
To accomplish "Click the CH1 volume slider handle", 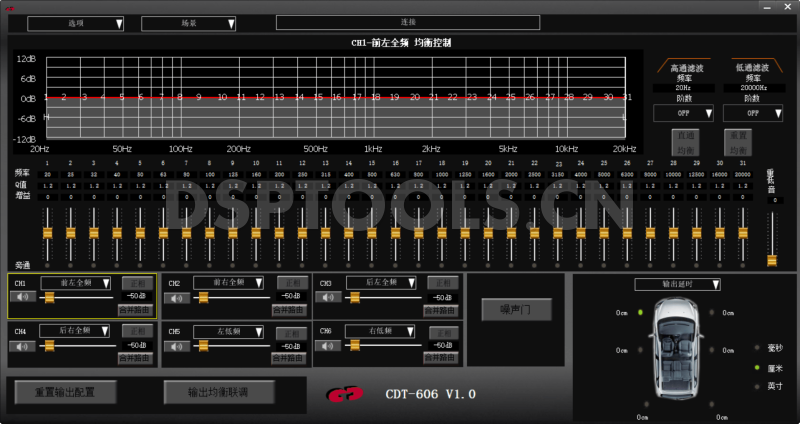I will [48, 297].
